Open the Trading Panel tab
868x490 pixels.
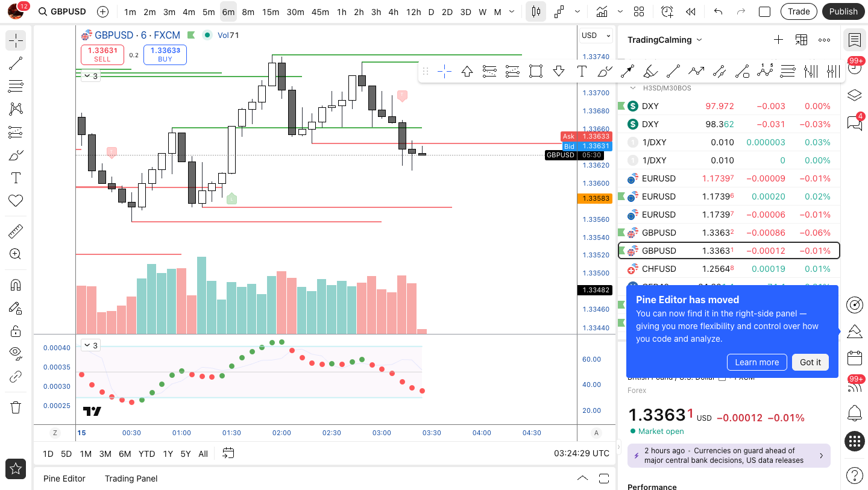coord(131,479)
